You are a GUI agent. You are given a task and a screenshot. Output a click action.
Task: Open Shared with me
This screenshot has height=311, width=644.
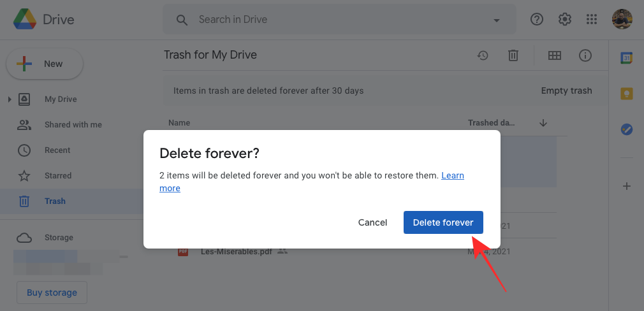(x=73, y=125)
